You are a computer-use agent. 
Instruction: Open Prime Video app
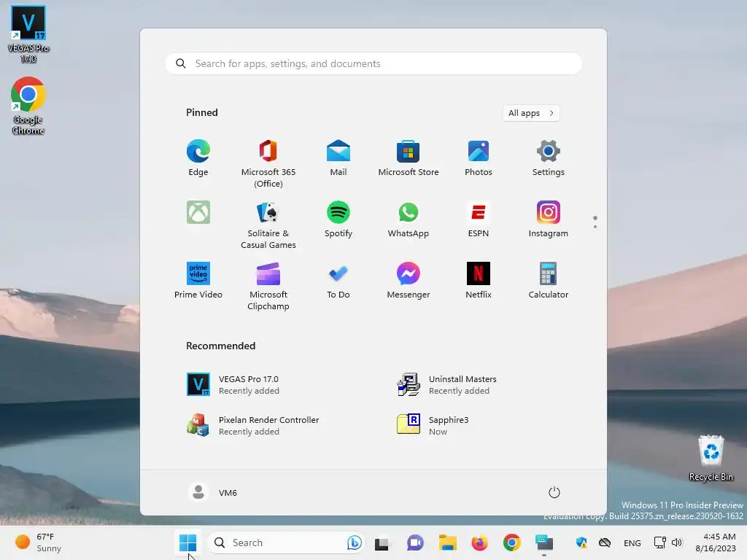coord(198,281)
